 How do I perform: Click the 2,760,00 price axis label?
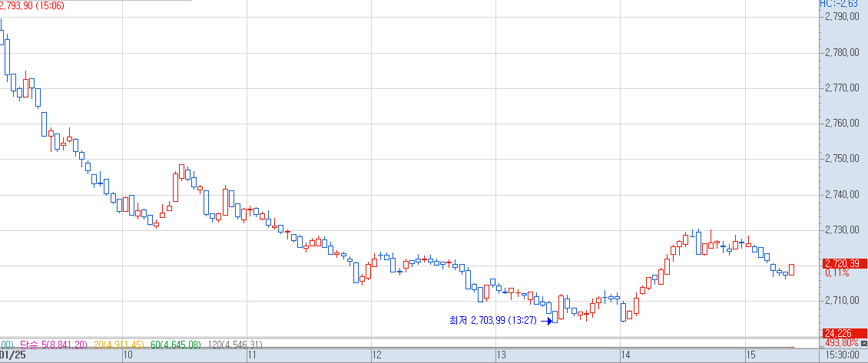pyautogui.click(x=842, y=124)
